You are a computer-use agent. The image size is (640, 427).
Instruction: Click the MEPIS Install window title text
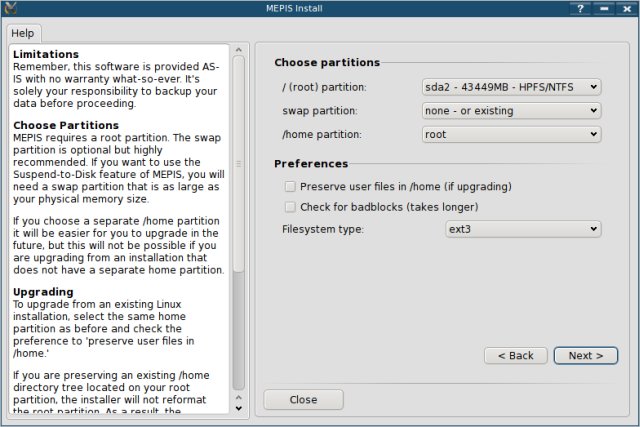click(x=294, y=8)
